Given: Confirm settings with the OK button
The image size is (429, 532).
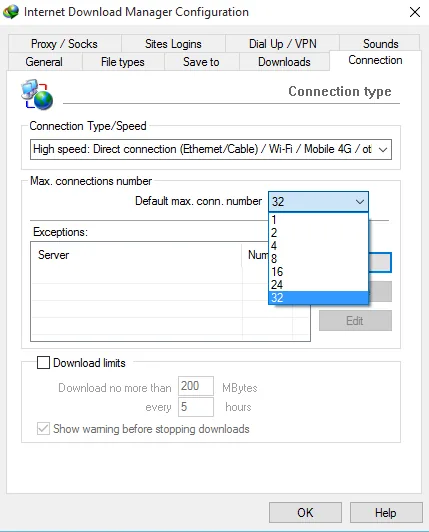Looking at the screenshot, I should click(305, 512).
